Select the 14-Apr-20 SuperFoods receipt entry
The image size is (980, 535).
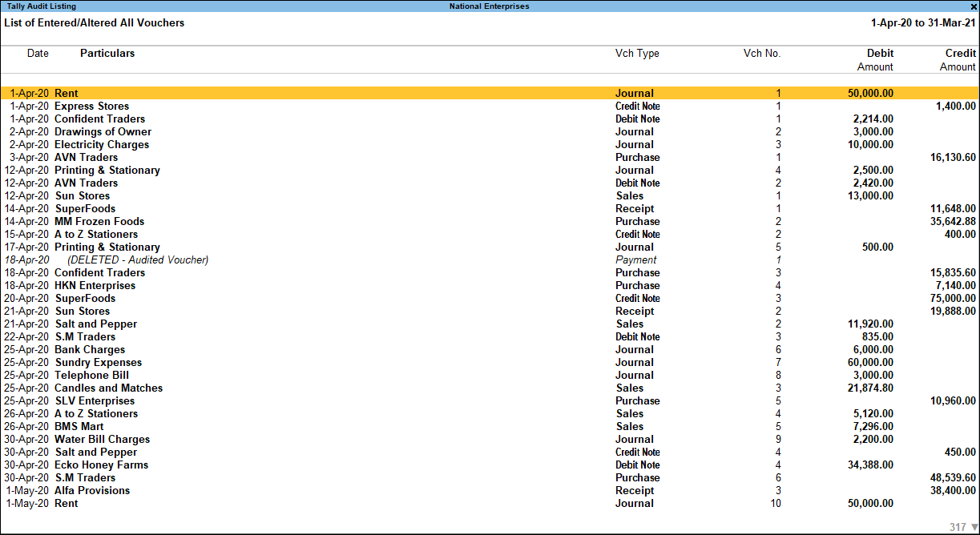coord(490,208)
